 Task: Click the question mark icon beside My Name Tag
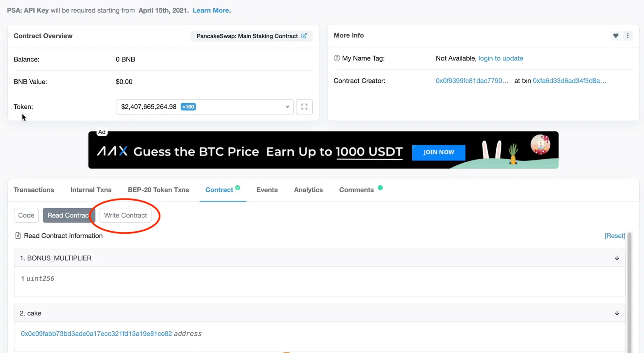[337, 58]
